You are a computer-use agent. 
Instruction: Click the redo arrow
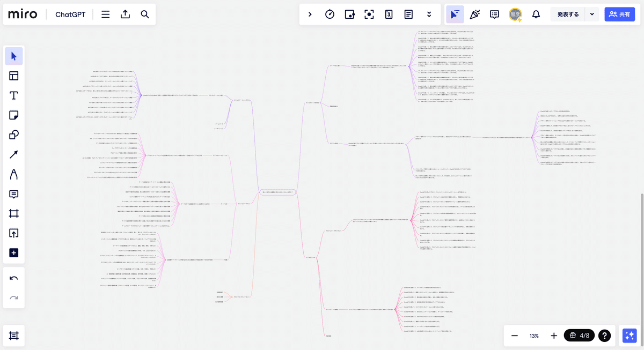click(14, 298)
